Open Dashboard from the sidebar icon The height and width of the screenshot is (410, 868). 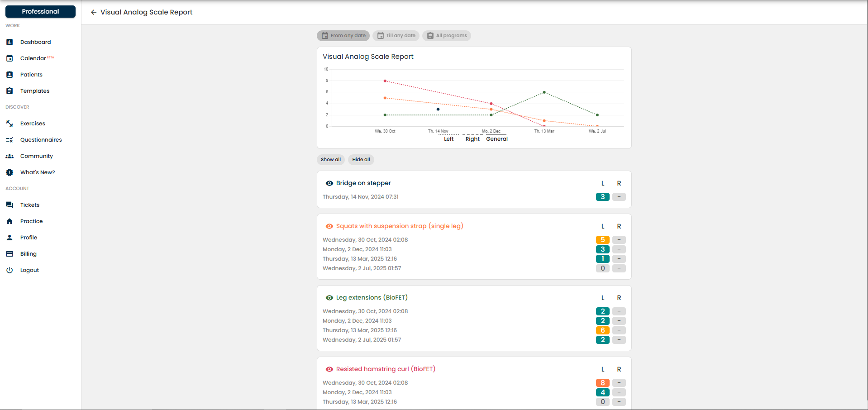click(x=10, y=42)
